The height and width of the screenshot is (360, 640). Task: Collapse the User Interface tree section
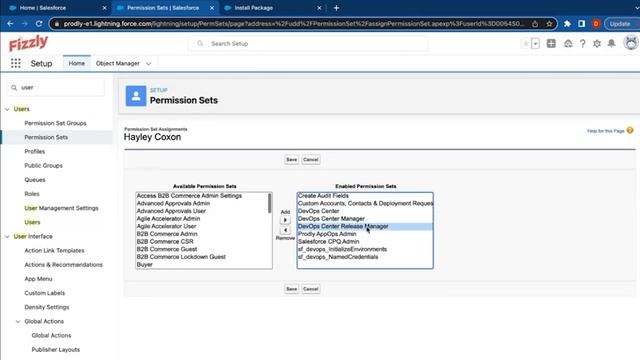(x=7, y=236)
